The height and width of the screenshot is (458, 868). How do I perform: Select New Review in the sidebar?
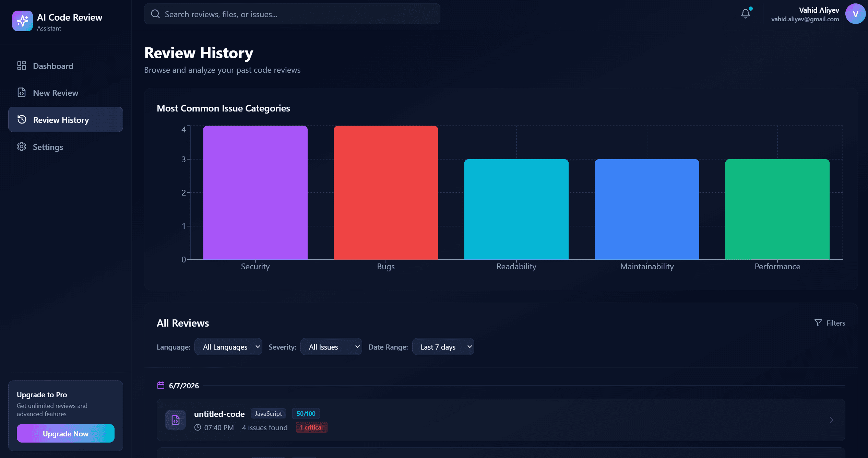(x=66, y=93)
